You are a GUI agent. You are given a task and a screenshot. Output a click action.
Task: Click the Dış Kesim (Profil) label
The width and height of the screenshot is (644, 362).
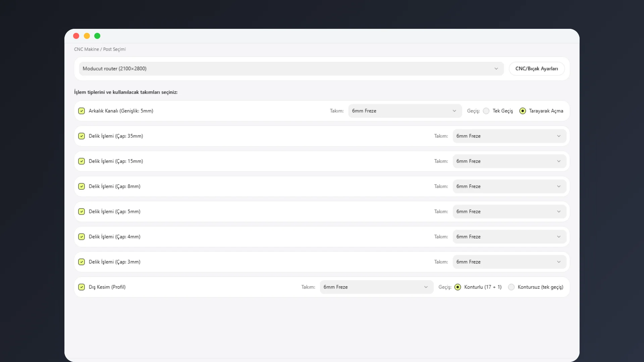click(107, 287)
